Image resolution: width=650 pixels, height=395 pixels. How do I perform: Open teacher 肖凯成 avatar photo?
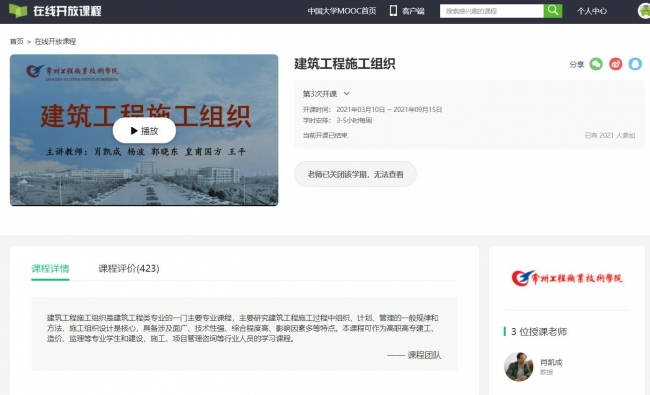519,366
